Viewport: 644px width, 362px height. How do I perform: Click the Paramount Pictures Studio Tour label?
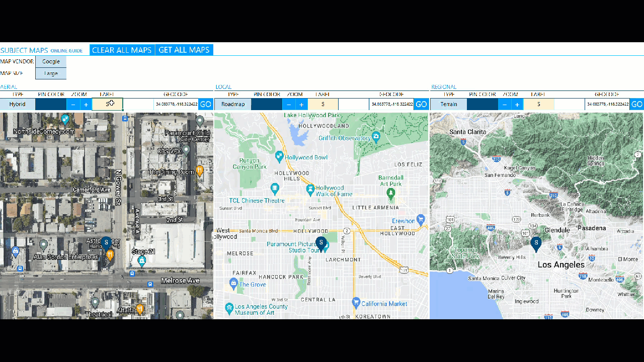293,247
